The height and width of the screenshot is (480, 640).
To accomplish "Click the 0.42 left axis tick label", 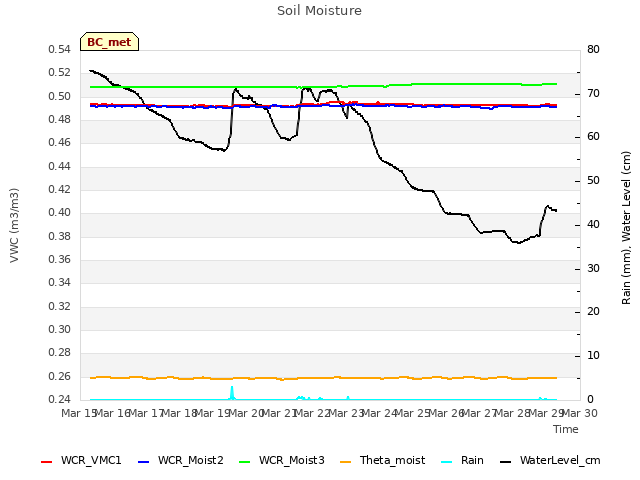I will [60, 189].
